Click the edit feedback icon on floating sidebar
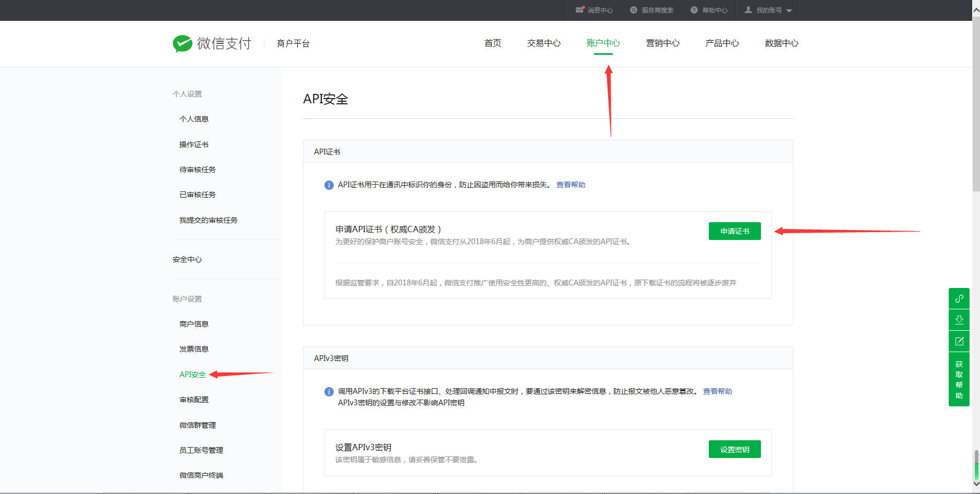The width and height of the screenshot is (980, 494). coord(959,341)
